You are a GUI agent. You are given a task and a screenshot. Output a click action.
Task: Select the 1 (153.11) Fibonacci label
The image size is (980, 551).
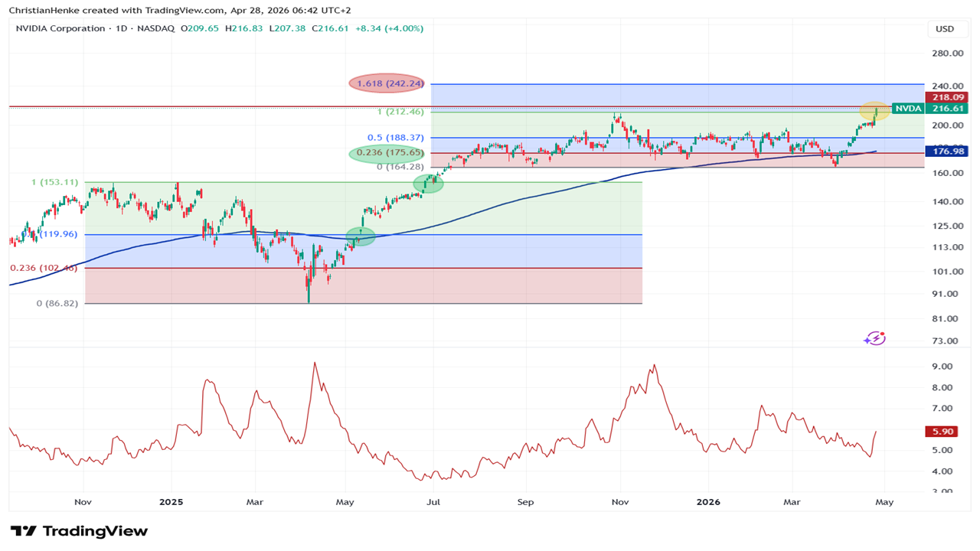tap(54, 182)
